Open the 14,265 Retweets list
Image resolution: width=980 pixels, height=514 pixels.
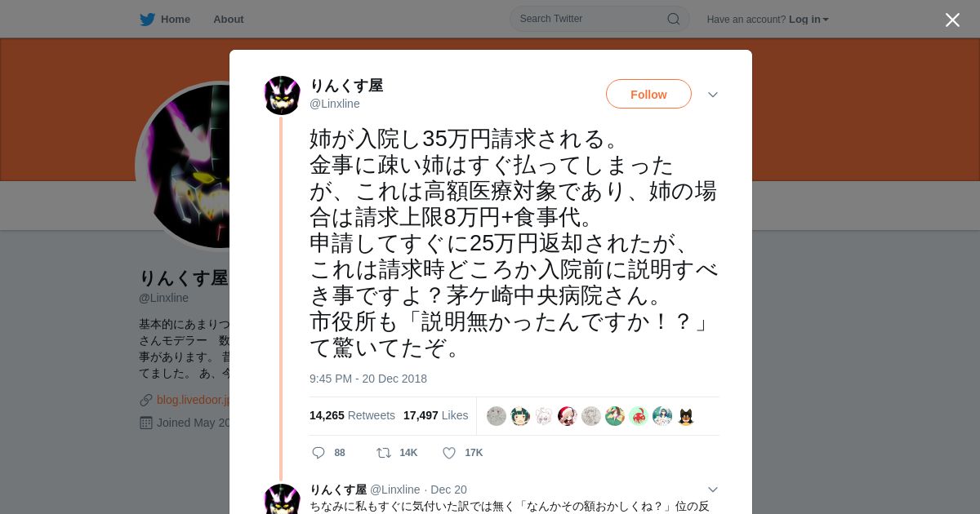352,415
